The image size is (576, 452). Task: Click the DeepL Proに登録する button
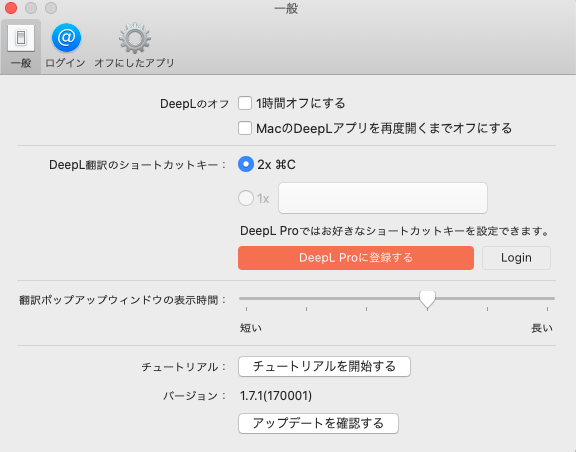pos(356,258)
